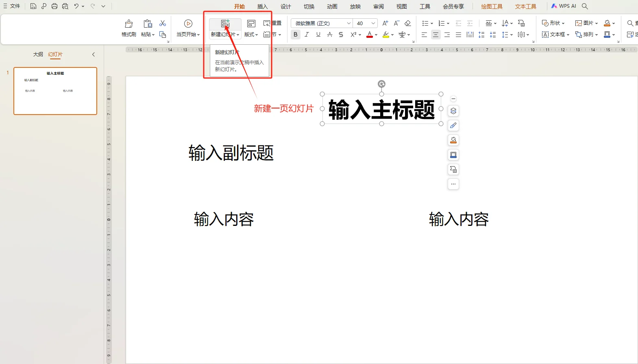Click the Undo arrow icon

(76, 6)
